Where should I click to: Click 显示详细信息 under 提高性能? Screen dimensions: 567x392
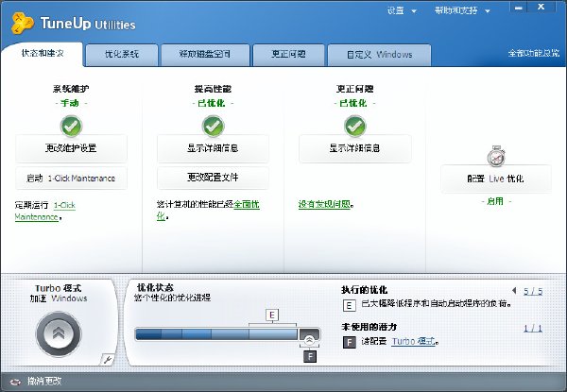pyautogui.click(x=213, y=148)
